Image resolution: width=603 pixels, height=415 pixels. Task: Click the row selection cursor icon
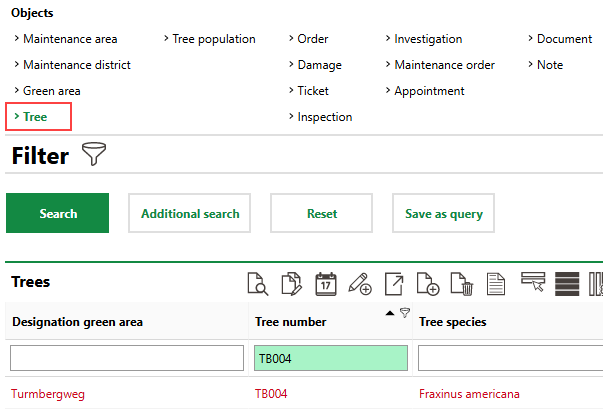[x=532, y=284]
